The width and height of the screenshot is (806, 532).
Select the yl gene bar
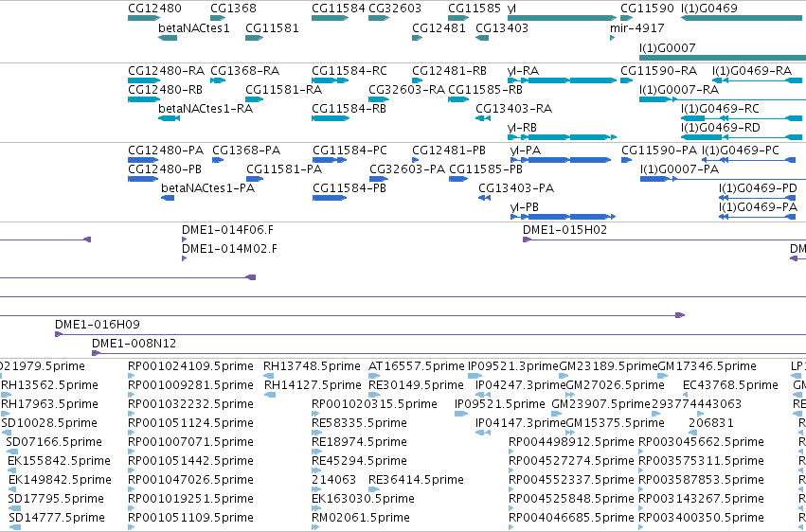[x=562, y=18]
